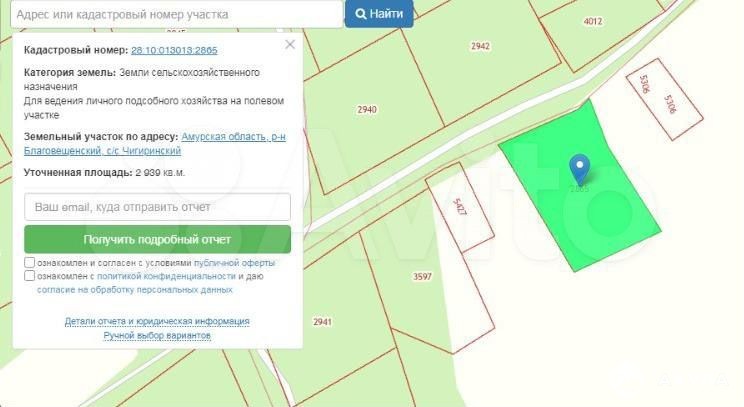This screenshot has height=407, width=744.
Task: Select map parcel labeled 2940
Action: point(367,110)
